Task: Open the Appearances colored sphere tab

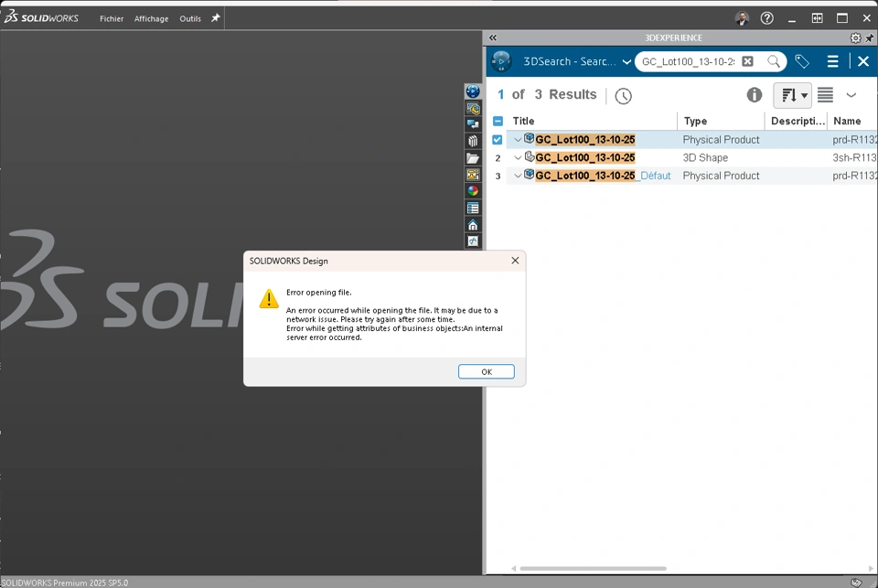Action: coord(473,191)
